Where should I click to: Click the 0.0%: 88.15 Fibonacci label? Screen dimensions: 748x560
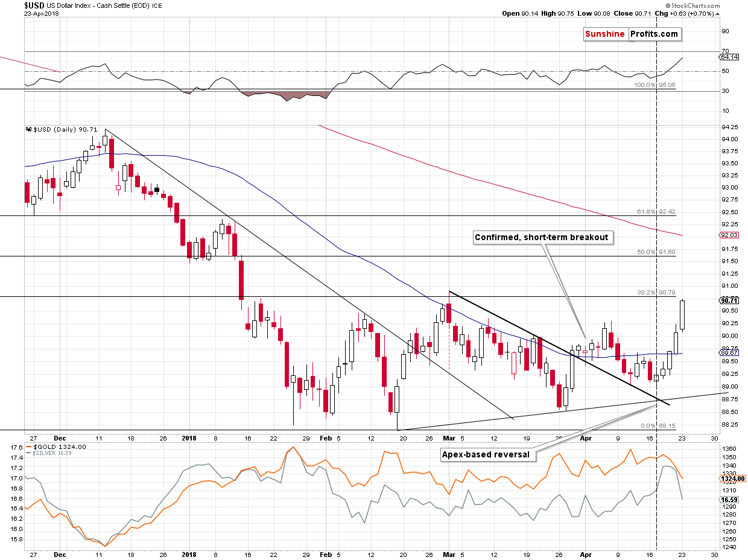[x=657, y=426]
